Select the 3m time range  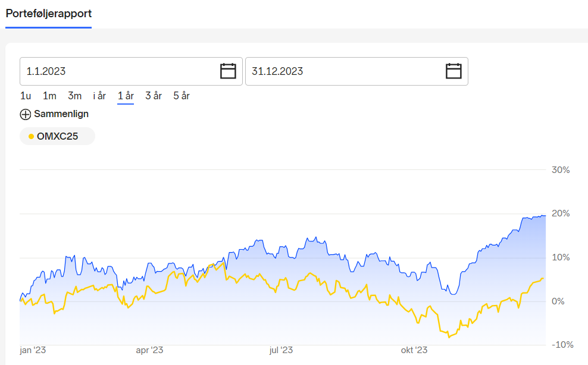(x=74, y=96)
